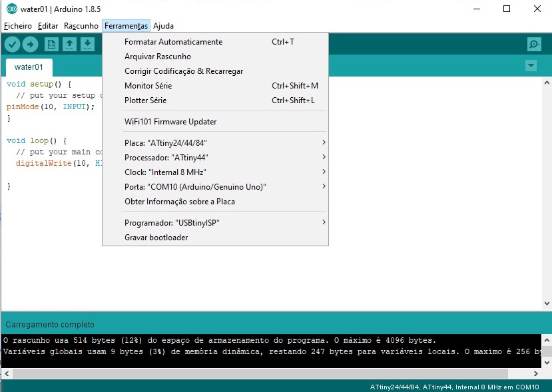The width and height of the screenshot is (552, 392).
Task: Expand Porta COM10 submenu
Action: 215,187
